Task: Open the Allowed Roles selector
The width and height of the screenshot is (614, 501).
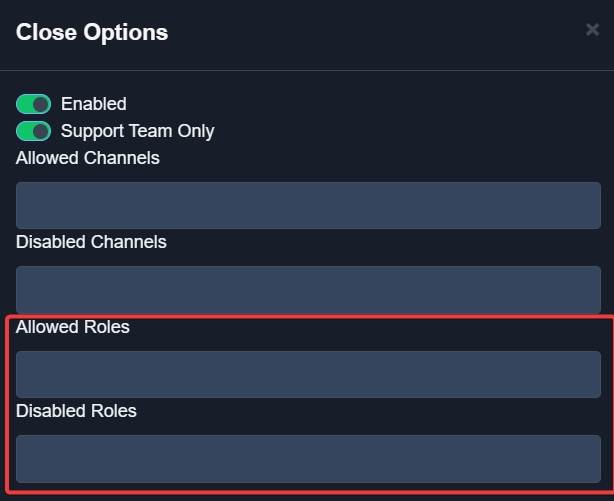Action: point(308,374)
